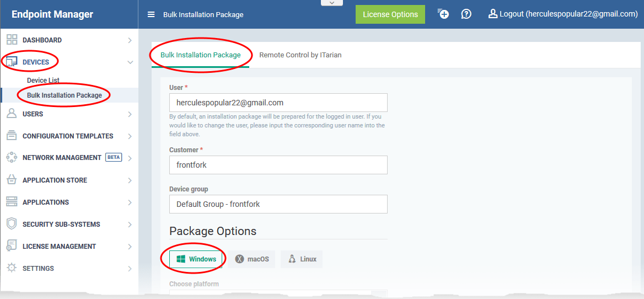Expand the Users menu chevron
This screenshot has height=299, width=644.
130,114
